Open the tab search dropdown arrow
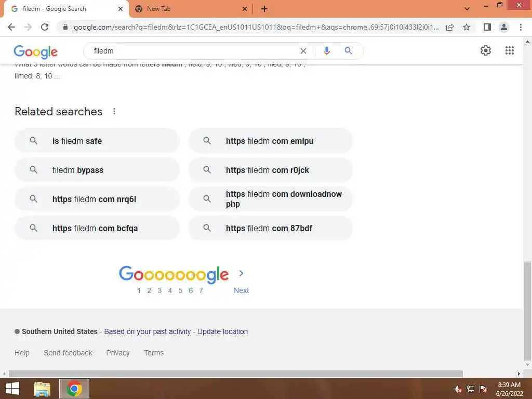The width and height of the screenshot is (532, 399). tap(467, 9)
